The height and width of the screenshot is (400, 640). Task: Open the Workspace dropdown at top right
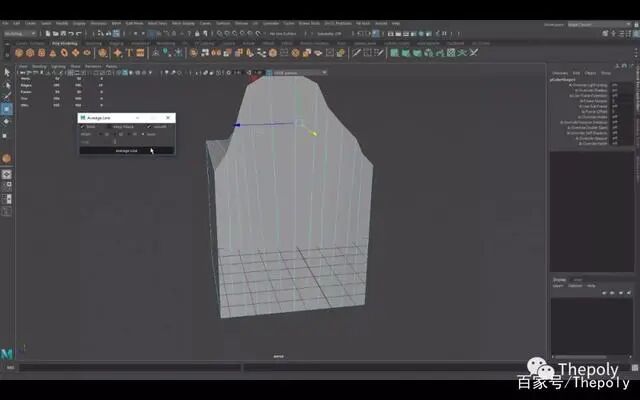599,24
